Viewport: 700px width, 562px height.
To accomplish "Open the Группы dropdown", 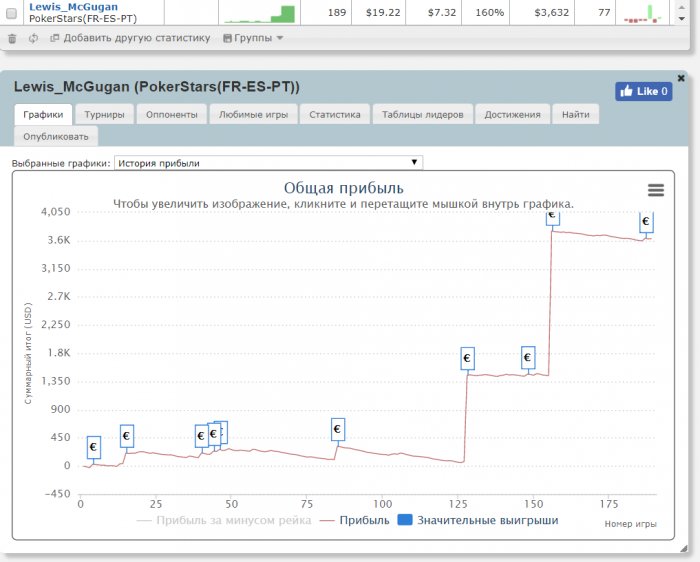I will pyautogui.click(x=253, y=38).
